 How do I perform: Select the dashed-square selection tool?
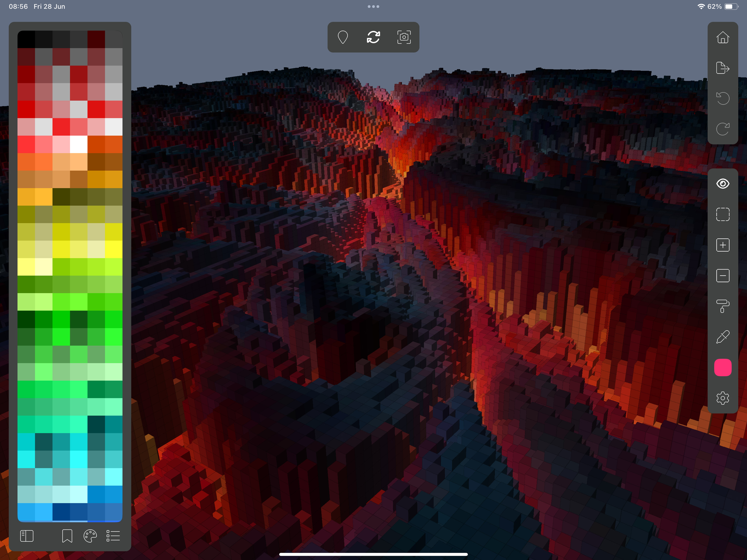723,214
